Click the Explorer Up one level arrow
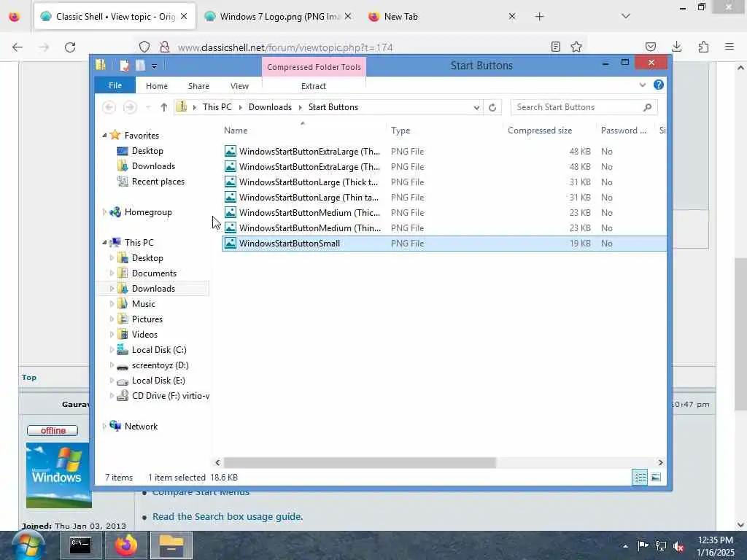 164,107
